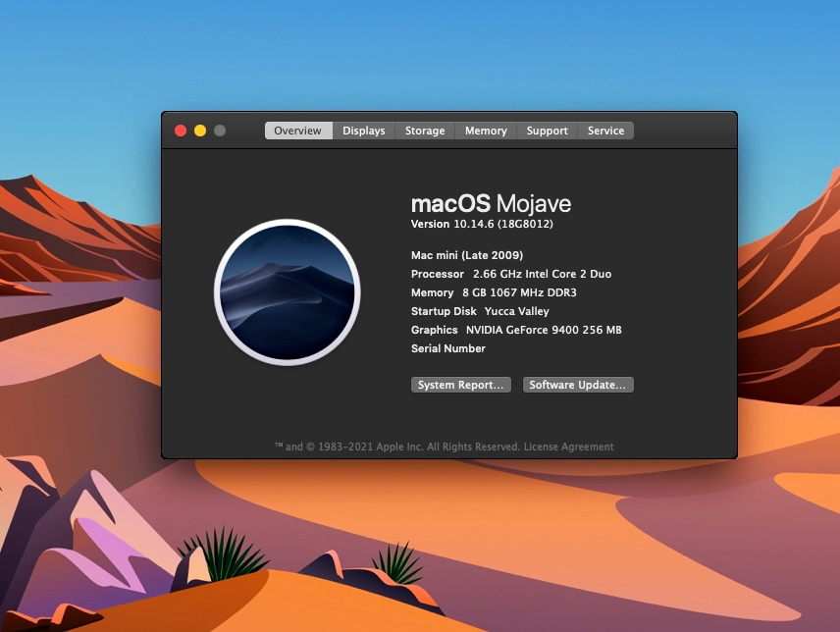Image resolution: width=840 pixels, height=632 pixels.
Task: Click the 8 GB 1067 MHz DDR3 value
Action: point(520,292)
